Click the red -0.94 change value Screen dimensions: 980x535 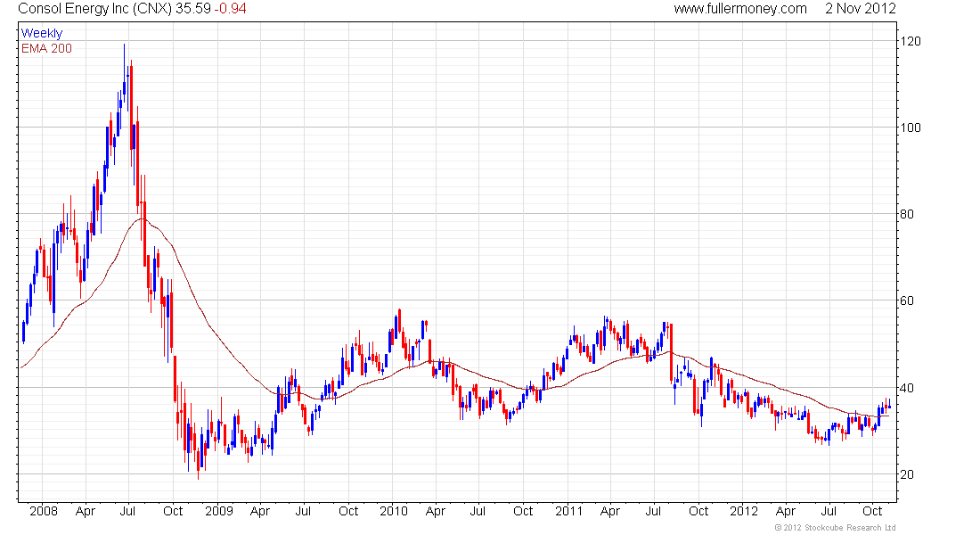click(231, 9)
